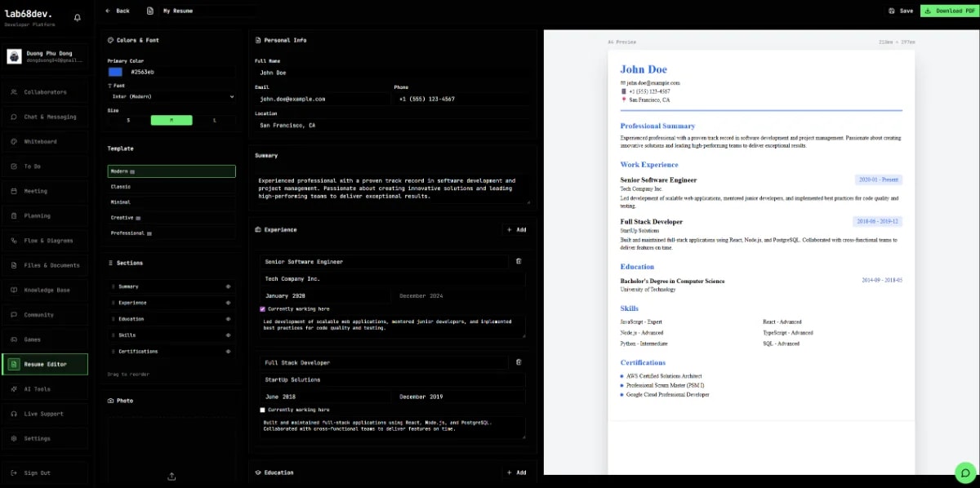This screenshot has width=980, height=488.
Task: Uncheck 'Currently working here' for Senior Software Engineer
Action: click(262, 308)
